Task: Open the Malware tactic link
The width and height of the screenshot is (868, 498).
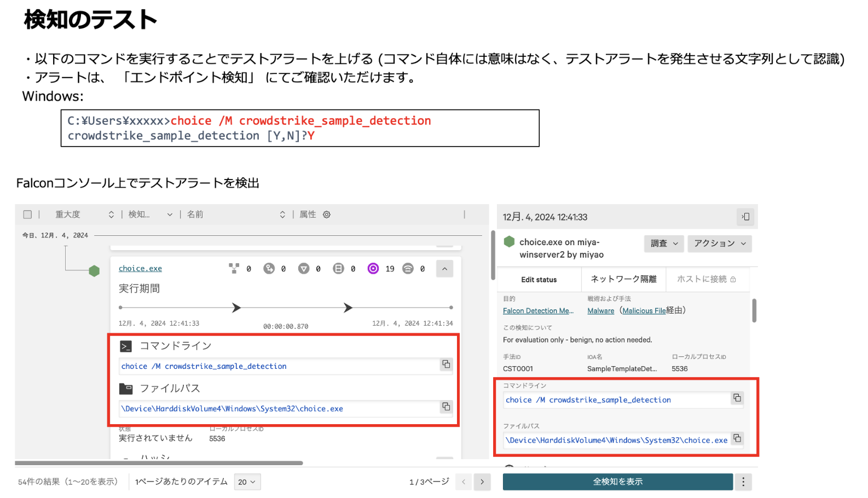Action: point(601,311)
